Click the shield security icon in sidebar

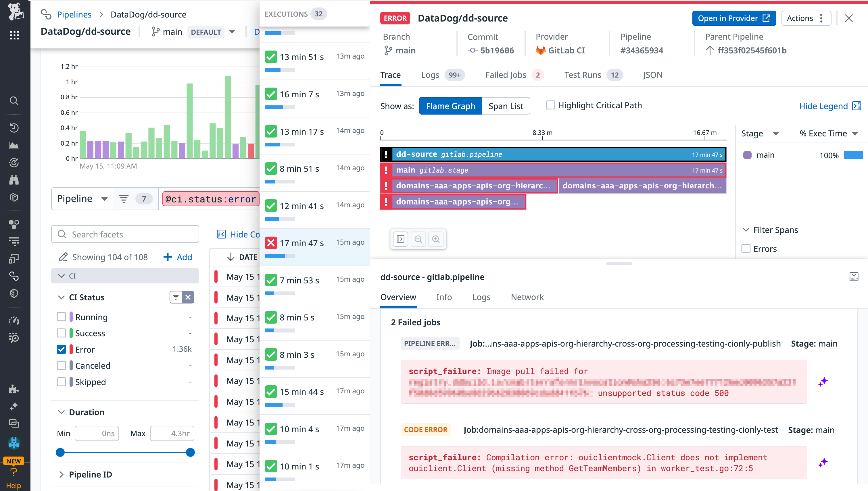pyautogui.click(x=14, y=293)
